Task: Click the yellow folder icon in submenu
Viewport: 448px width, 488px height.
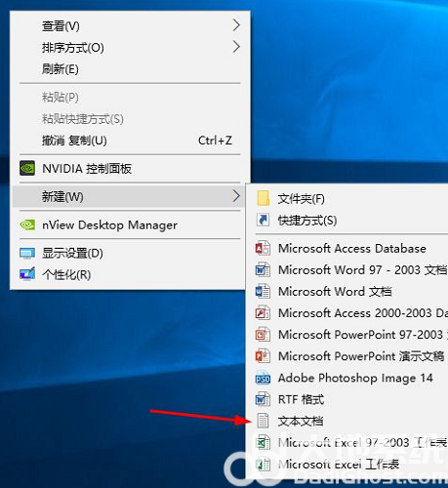Action: click(x=263, y=198)
